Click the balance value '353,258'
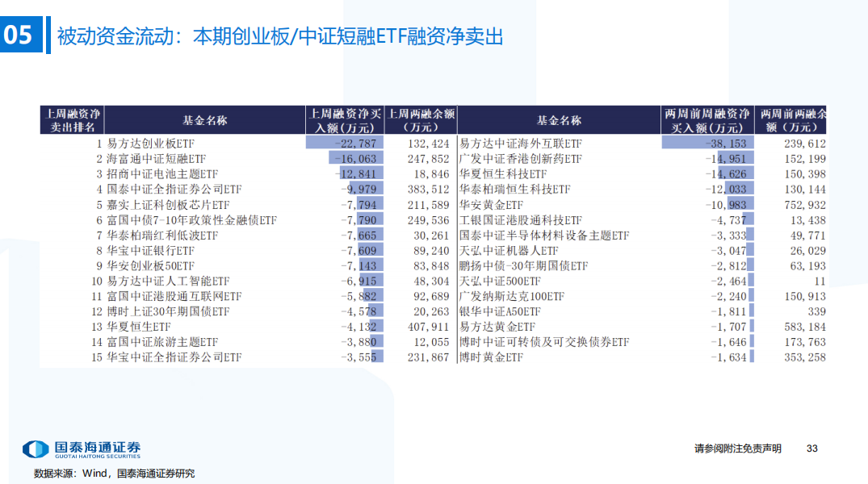Screen dimensions: 868x484 pyautogui.click(x=805, y=357)
